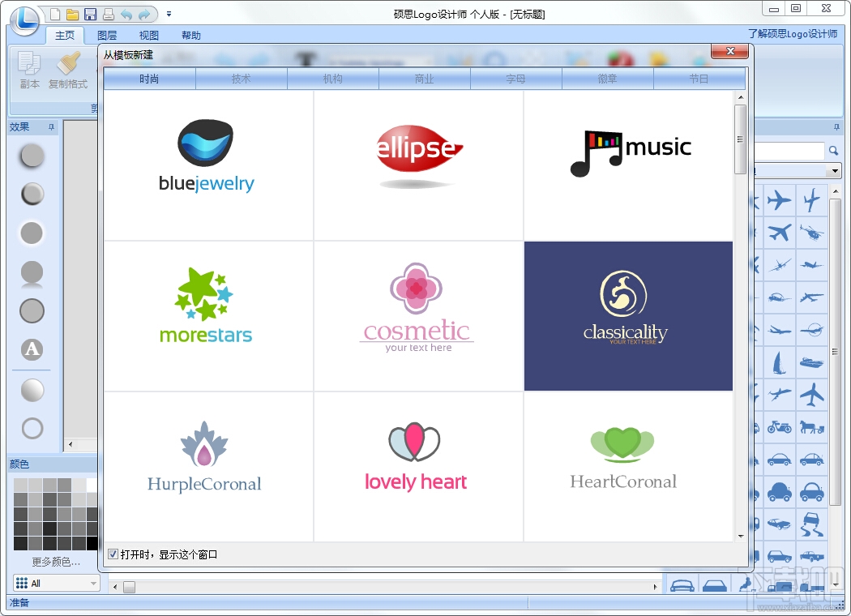Screen dimensions: 851x616
Task: Choose the ellipse logo template
Action: [418, 165]
